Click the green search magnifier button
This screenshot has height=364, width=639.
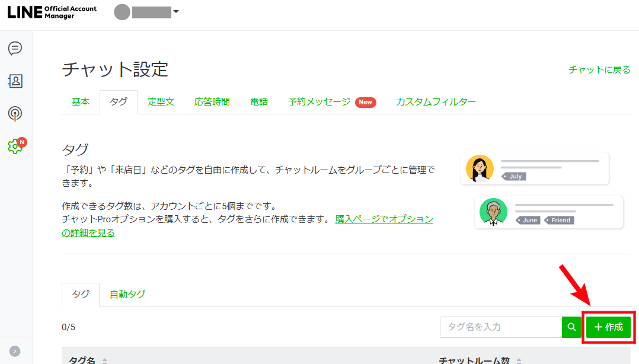pyautogui.click(x=571, y=327)
